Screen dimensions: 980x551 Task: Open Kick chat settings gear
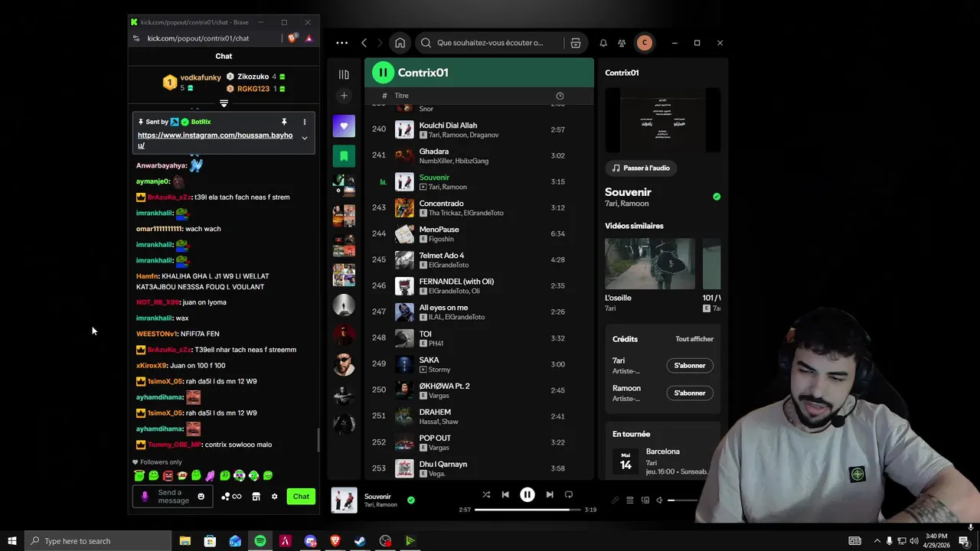pos(274,497)
